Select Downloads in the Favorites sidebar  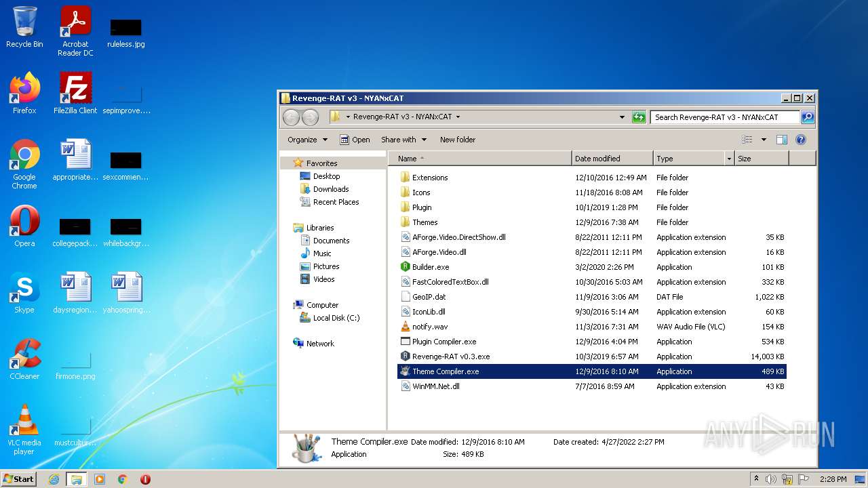330,189
